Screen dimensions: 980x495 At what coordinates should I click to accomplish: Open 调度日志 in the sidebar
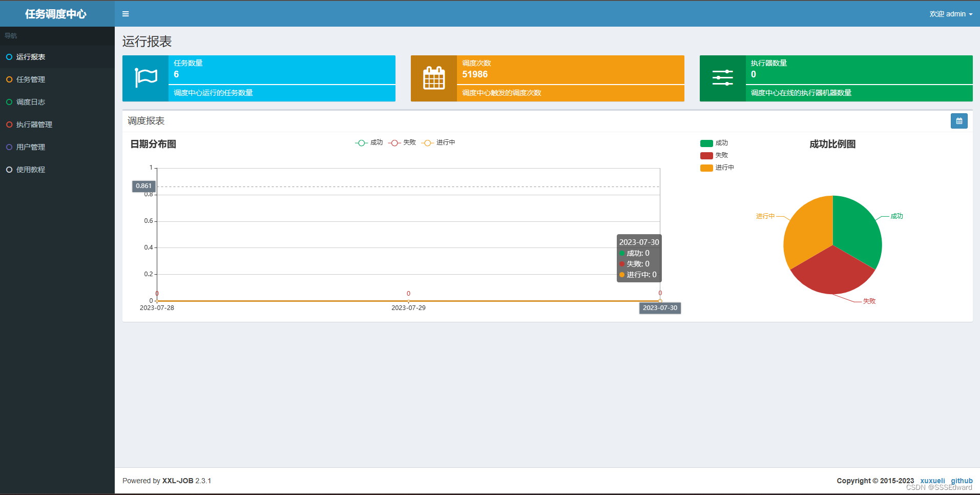(57, 102)
